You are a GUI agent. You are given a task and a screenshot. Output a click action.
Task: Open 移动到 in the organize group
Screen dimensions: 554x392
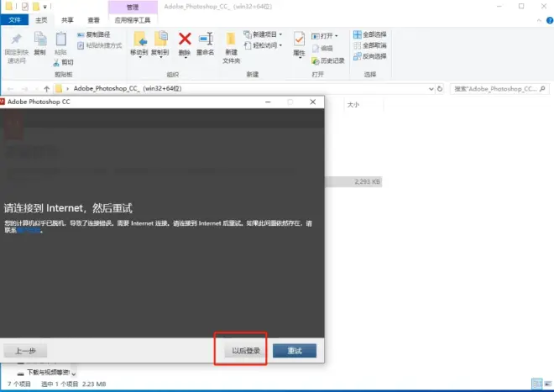[x=138, y=44]
